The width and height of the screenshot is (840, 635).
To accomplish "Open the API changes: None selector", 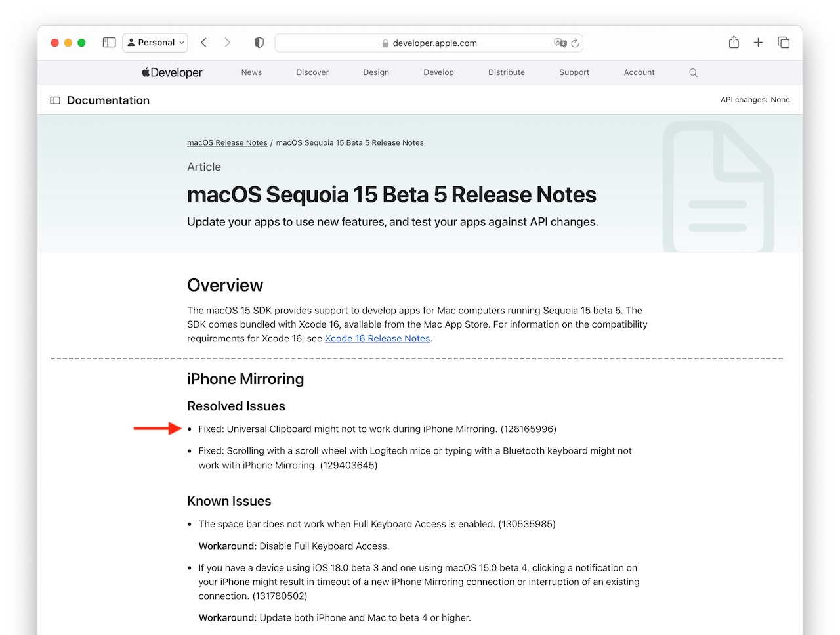I will click(x=755, y=100).
